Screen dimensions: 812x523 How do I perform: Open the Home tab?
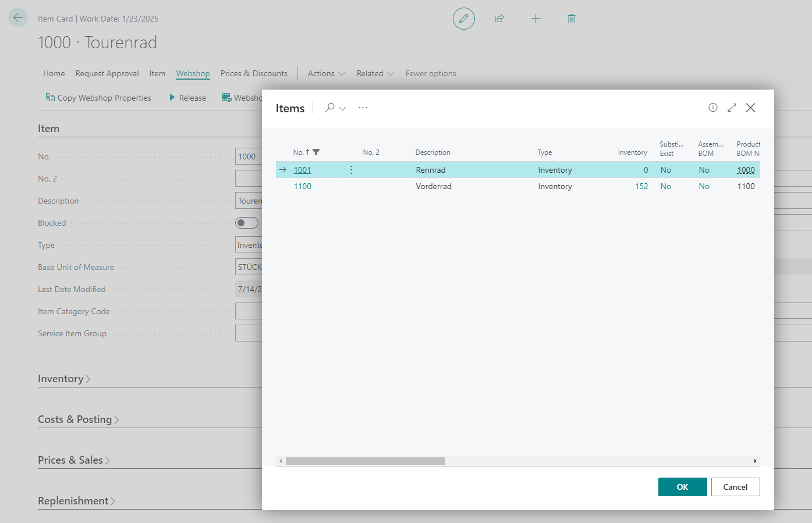[54, 73]
